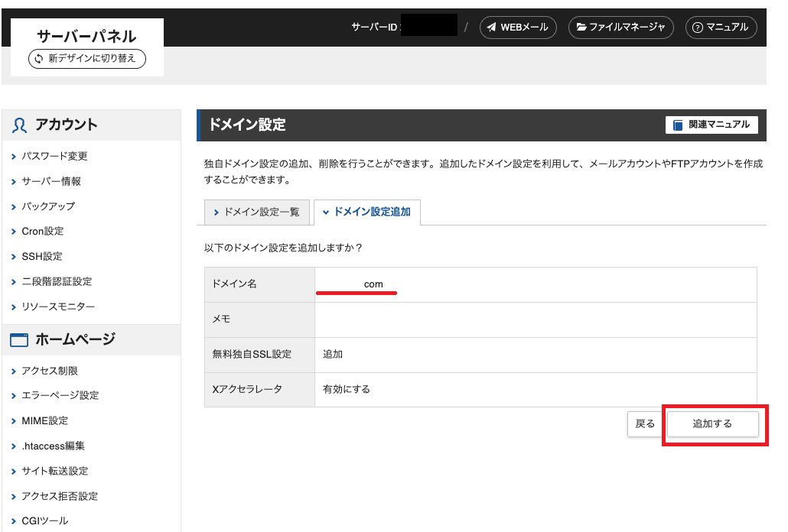
Task: Click the Xアクセラレータ label
Action: point(247,390)
